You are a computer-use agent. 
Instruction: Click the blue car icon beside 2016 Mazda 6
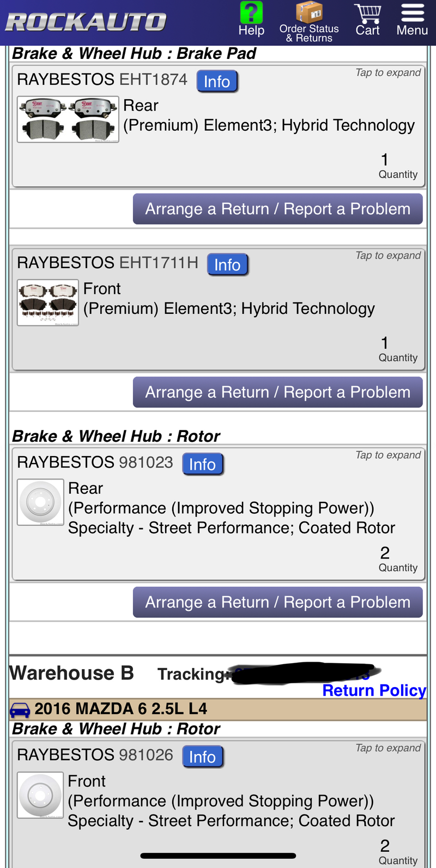(x=20, y=710)
